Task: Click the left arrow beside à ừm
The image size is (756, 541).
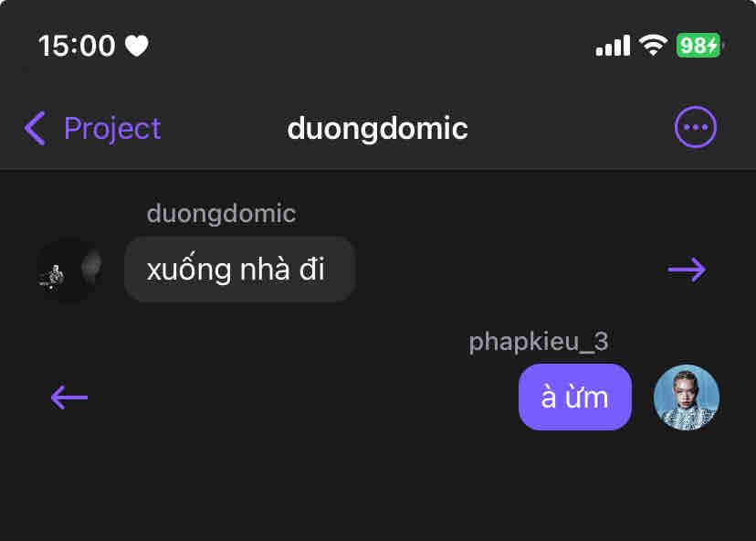Action: tap(69, 398)
